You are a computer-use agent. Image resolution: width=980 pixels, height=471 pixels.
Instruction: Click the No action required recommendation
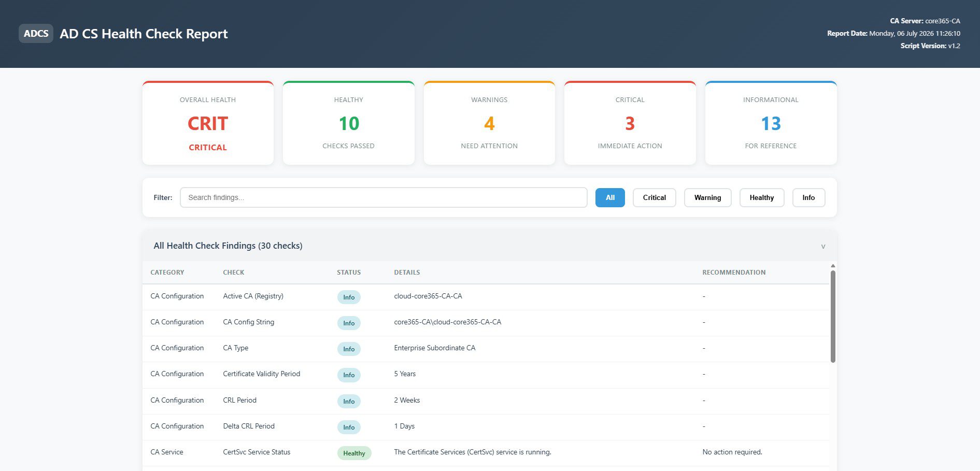732,452
